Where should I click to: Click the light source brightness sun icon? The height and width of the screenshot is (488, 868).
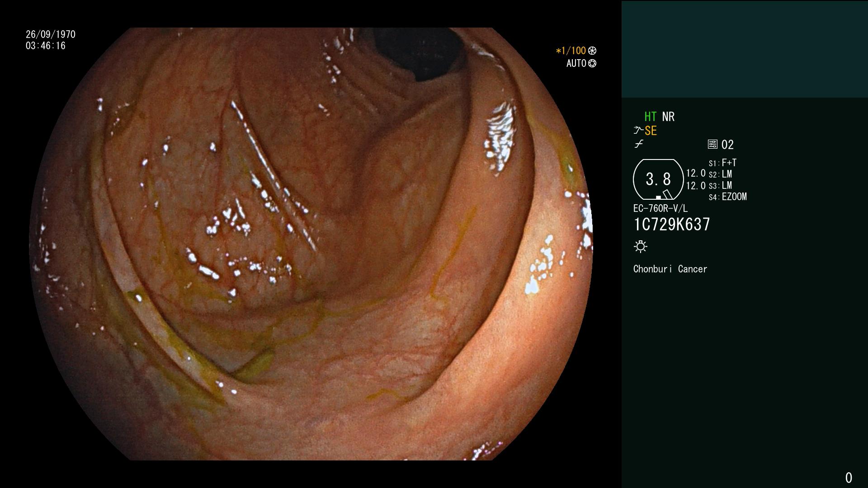(x=641, y=246)
